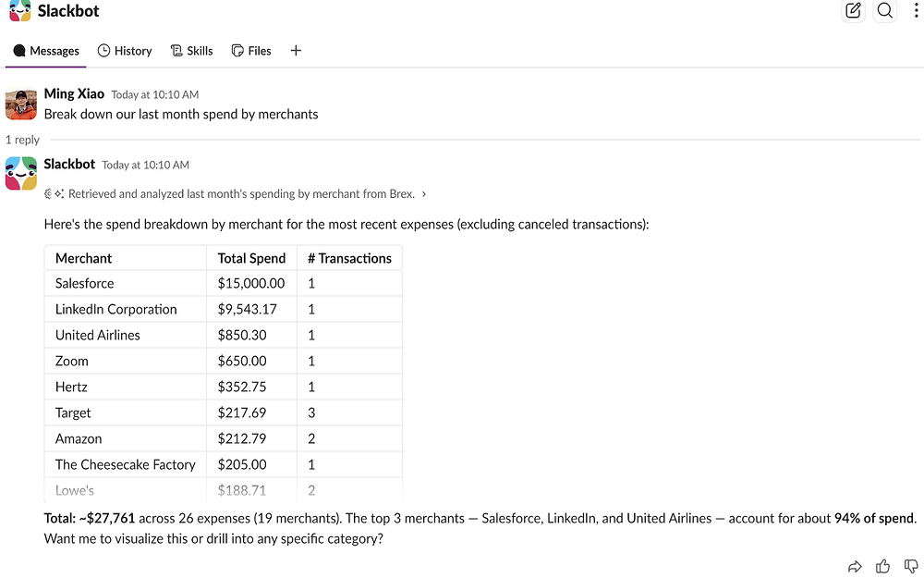Expand the Retrieved and analyzed Brex step chevron
Screen dimensions: 924x578
pos(424,194)
